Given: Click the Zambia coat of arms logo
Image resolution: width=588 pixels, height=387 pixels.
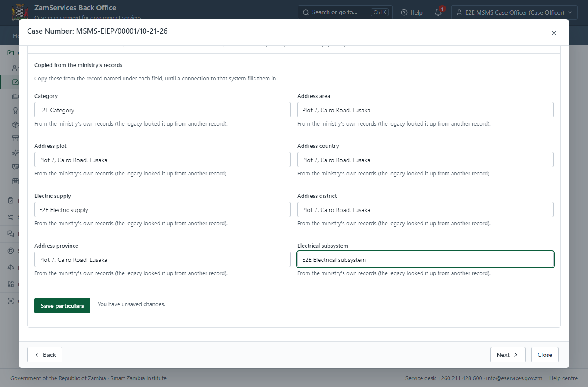Looking at the screenshot, I should point(20,12).
